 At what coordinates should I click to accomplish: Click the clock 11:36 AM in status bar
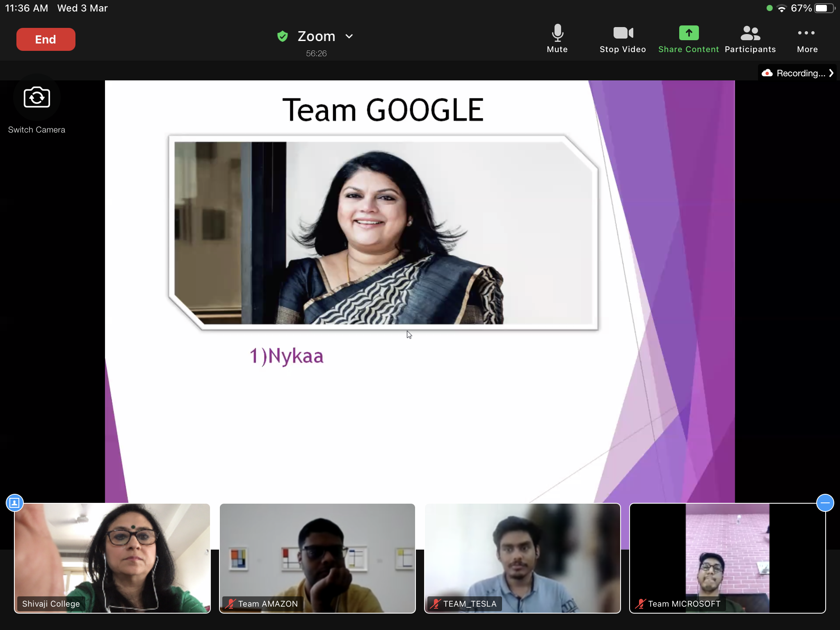click(x=27, y=8)
